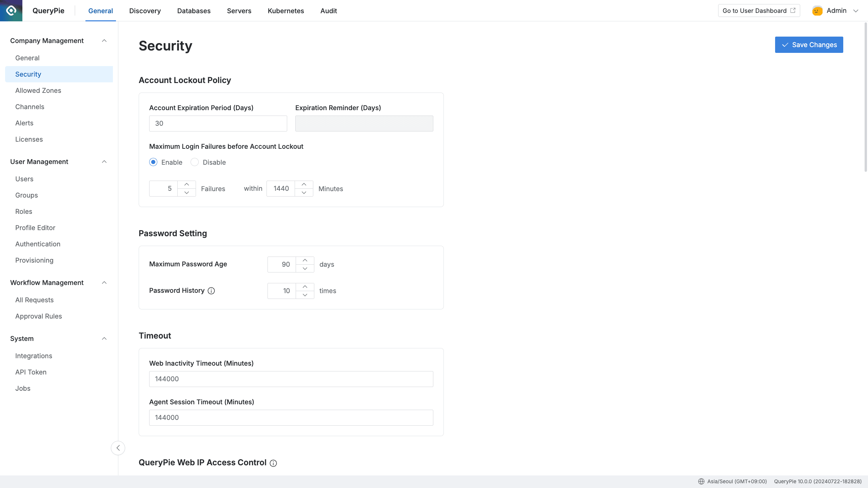This screenshot has height=488, width=868.
Task: Open the Admin account dropdown
Action: pyautogui.click(x=855, y=11)
